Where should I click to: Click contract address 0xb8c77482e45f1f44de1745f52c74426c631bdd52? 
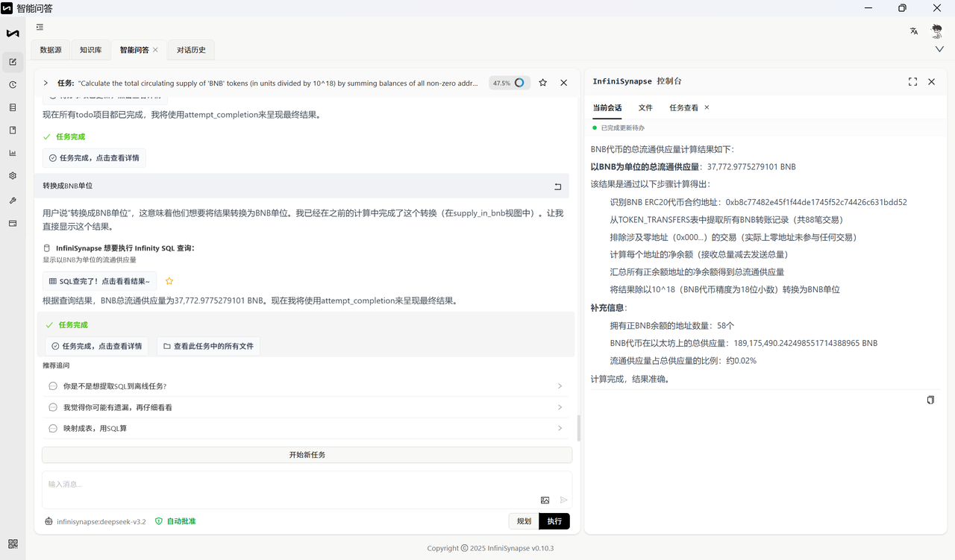click(816, 202)
